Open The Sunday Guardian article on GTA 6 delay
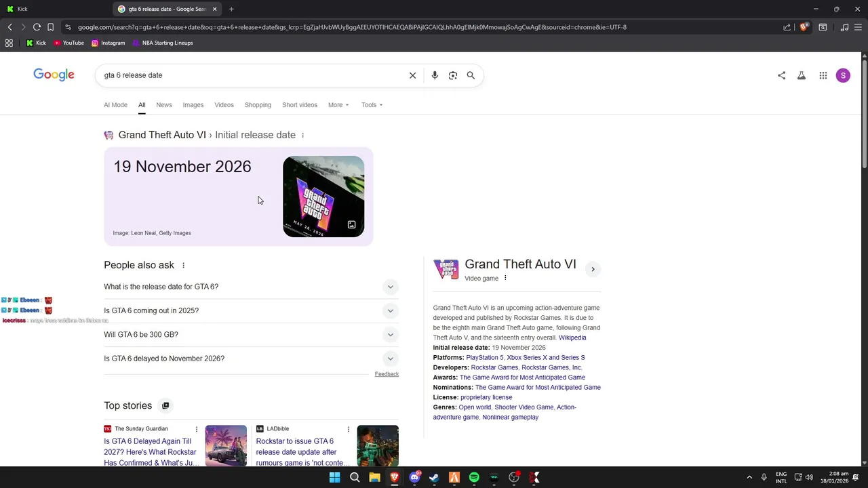The width and height of the screenshot is (868, 488). pos(151,452)
